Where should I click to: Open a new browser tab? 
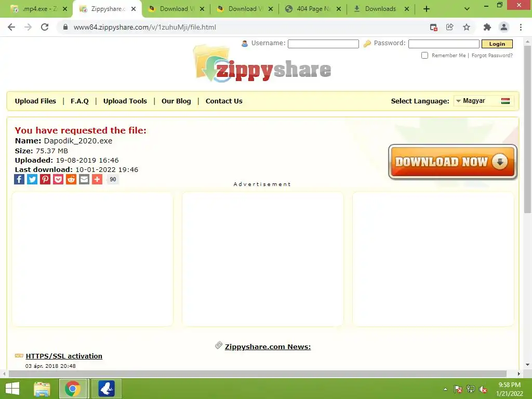(427, 9)
